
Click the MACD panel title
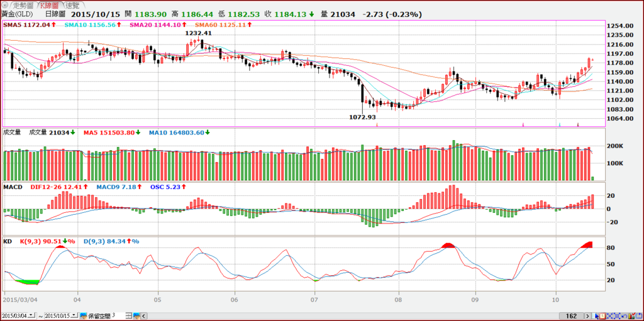(13, 187)
